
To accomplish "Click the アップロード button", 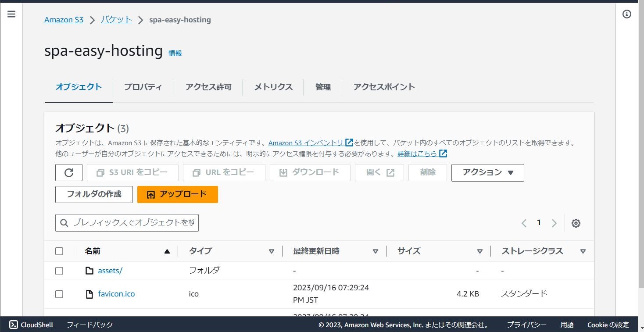I will click(x=178, y=194).
